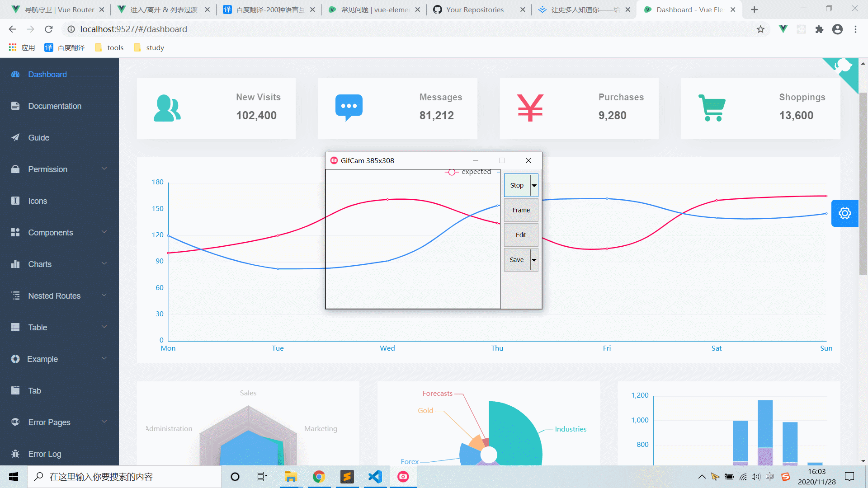Open VS Code from the taskbar
Image resolution: width=868 pixels, height=488 pixels.
[375, 477]
